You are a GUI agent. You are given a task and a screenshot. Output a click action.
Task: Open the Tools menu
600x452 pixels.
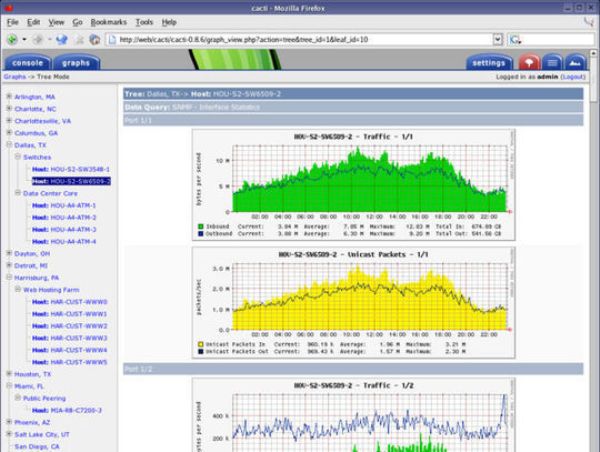click(144, 21)
